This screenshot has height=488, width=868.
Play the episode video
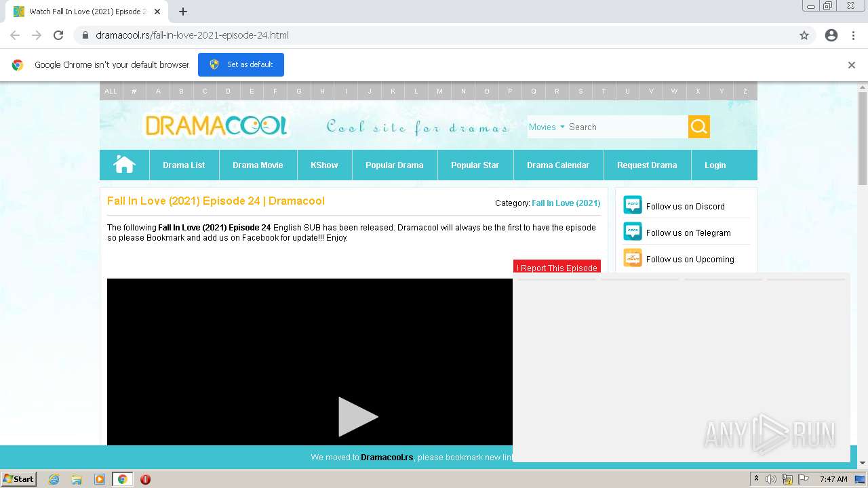point(357,416)
